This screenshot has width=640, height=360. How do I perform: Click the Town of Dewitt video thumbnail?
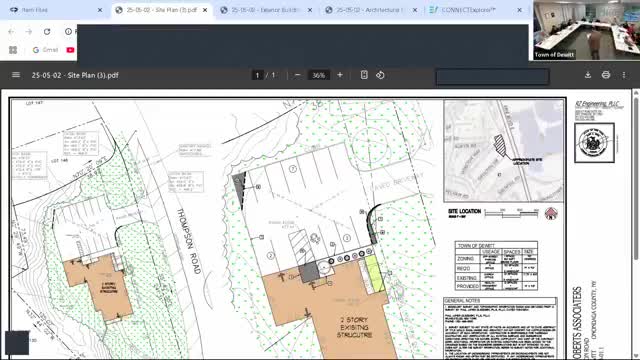coord(587,30)
